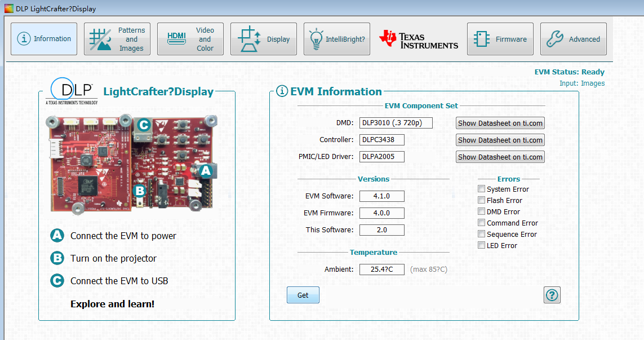Open the Advanced tab
The height and width of the screenshot is (340, 644).
pyautogui.click(x=574, y=39)
